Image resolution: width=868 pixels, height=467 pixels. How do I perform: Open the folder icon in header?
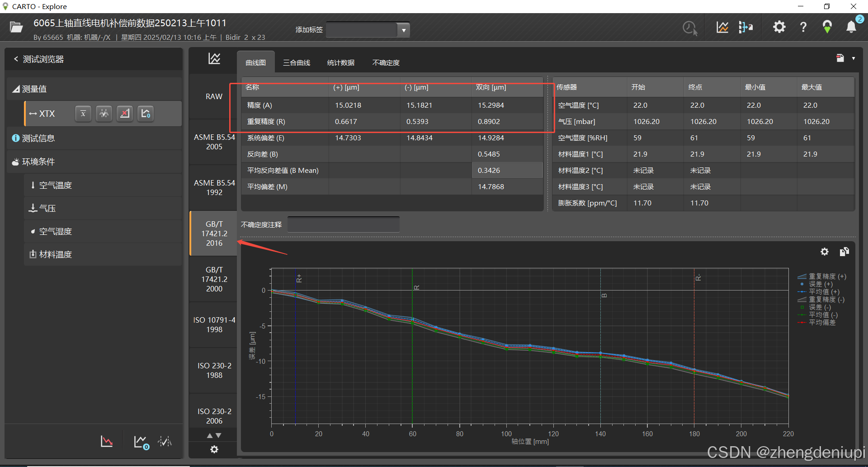[x=16, y=27]
